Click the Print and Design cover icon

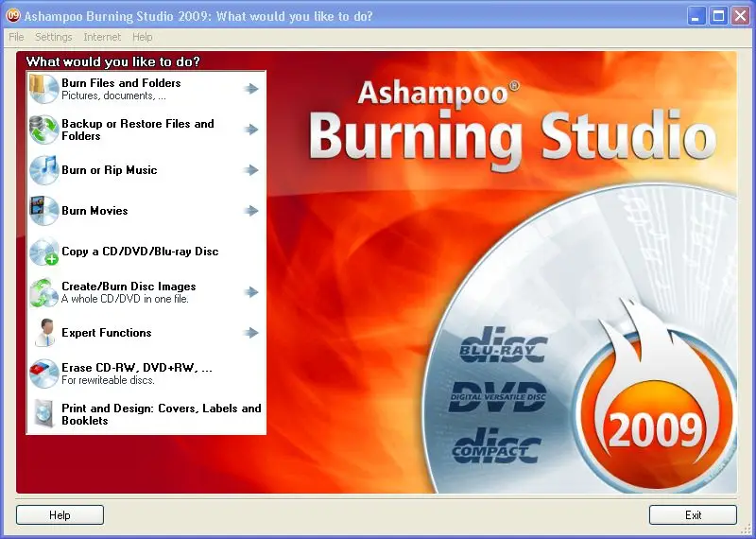point(43,414)
